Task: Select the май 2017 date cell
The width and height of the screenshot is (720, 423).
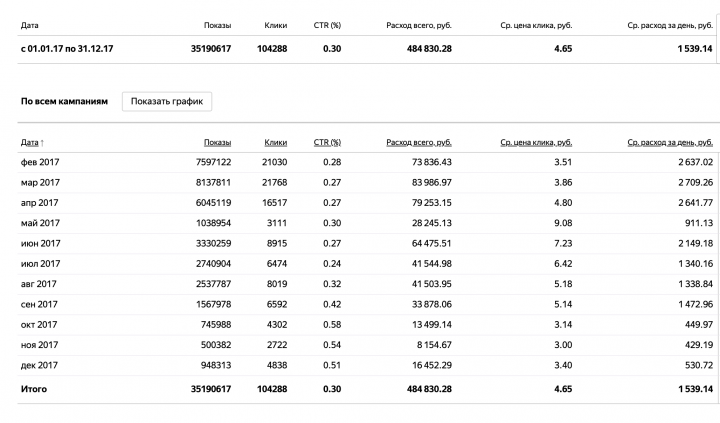Action: [40, 223]
